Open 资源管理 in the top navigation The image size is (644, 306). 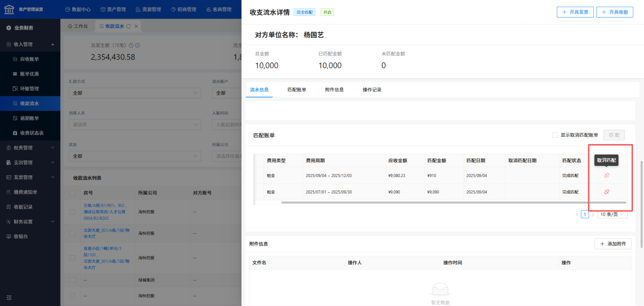pos(149,9)
